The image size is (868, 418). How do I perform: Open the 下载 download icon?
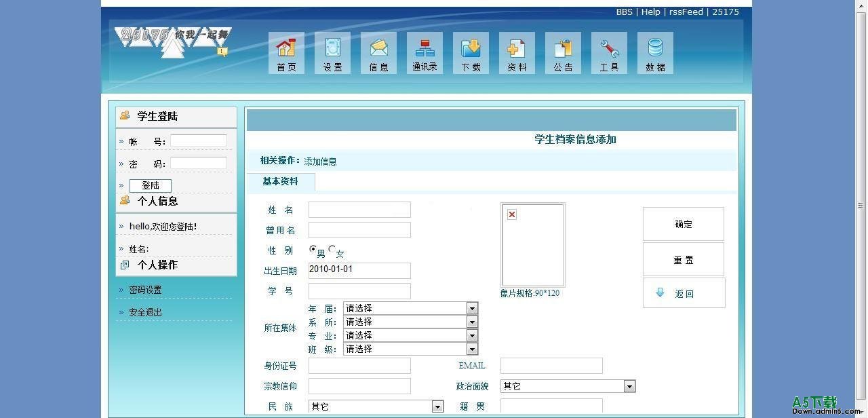point(471,53)
